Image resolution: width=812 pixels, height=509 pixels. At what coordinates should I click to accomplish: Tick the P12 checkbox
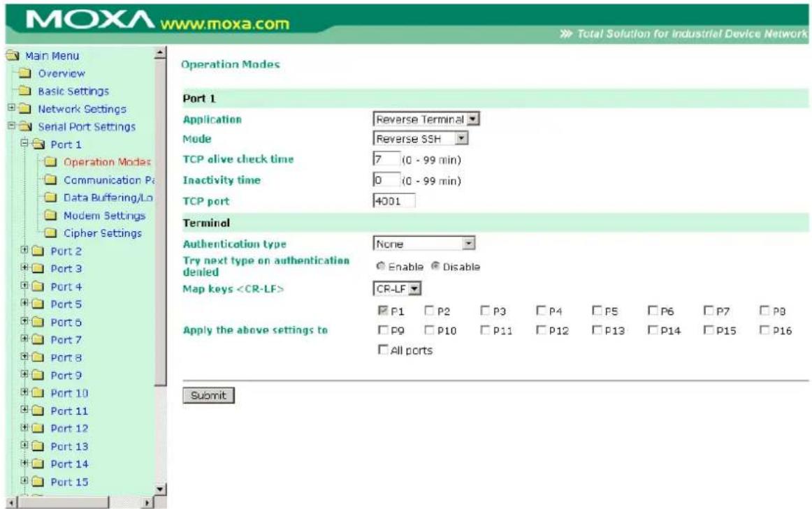(541, 330)
